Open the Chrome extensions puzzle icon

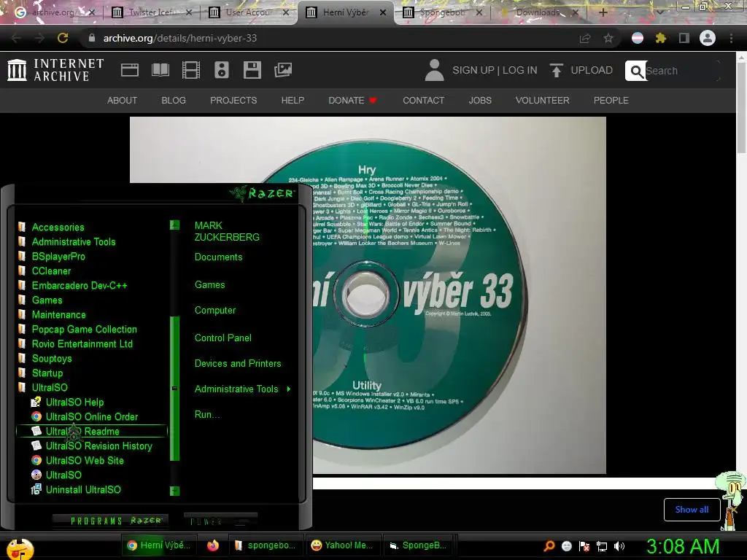660,38
